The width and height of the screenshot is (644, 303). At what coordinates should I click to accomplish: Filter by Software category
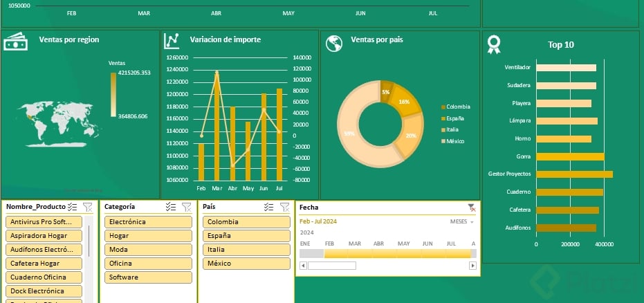pos(148,277)
